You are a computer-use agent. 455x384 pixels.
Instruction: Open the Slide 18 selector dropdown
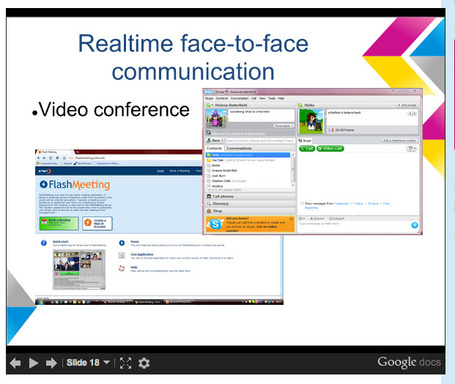(x=88, y=362)
